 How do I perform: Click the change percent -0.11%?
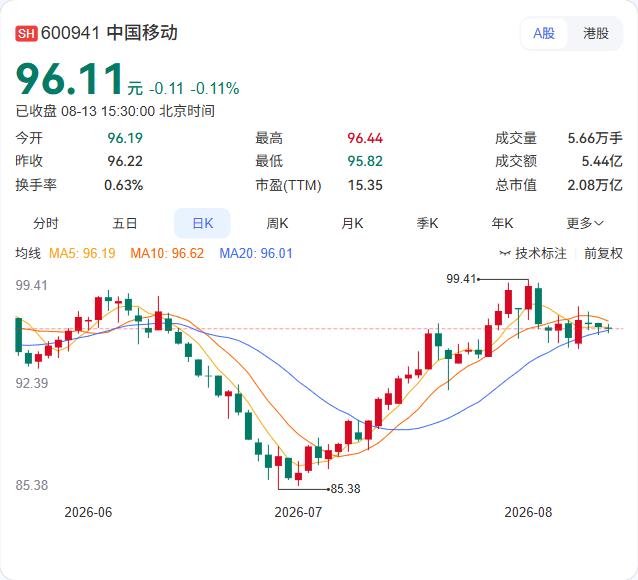point(215,88)
